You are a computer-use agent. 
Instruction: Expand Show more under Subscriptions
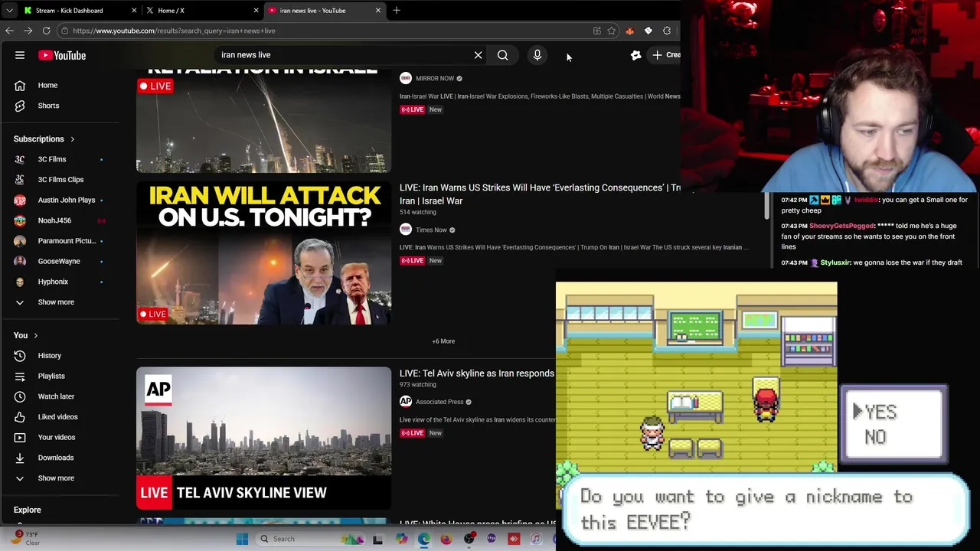(56, 302)
